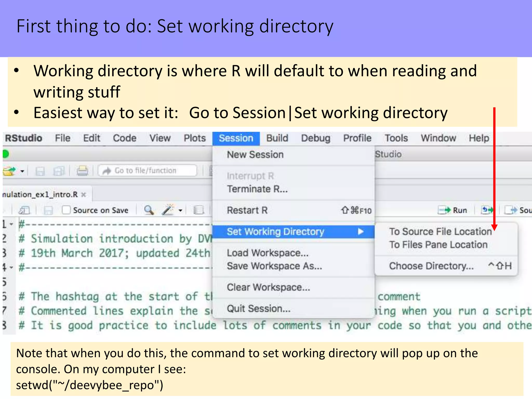Open the File menu in the menu bar
Viewport: 532px width, 399px height.
tap(63, 138)
